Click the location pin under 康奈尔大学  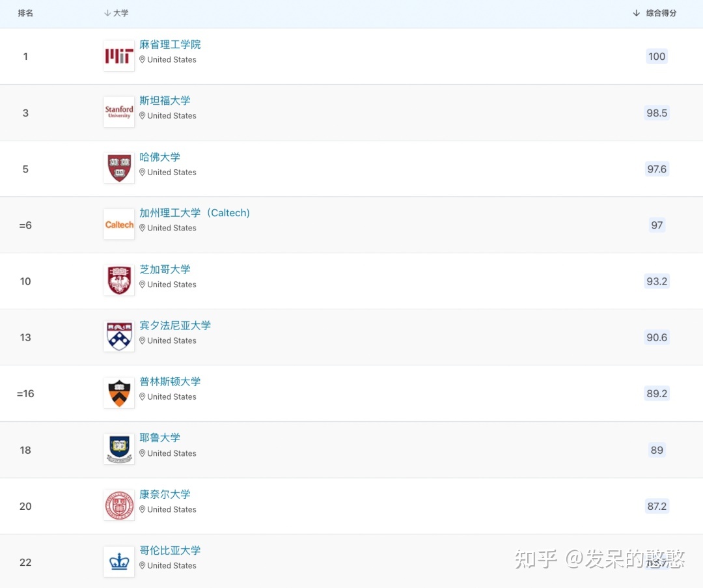(142, 509)
